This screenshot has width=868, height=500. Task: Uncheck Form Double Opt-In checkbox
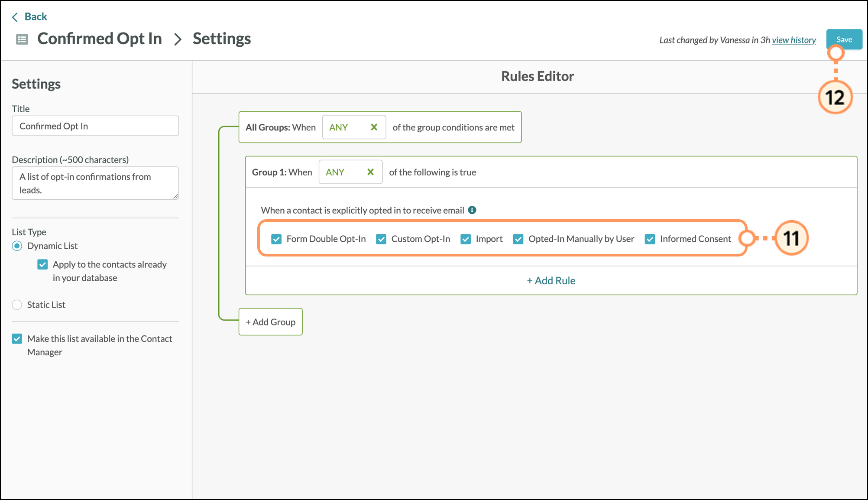(276, 239)
